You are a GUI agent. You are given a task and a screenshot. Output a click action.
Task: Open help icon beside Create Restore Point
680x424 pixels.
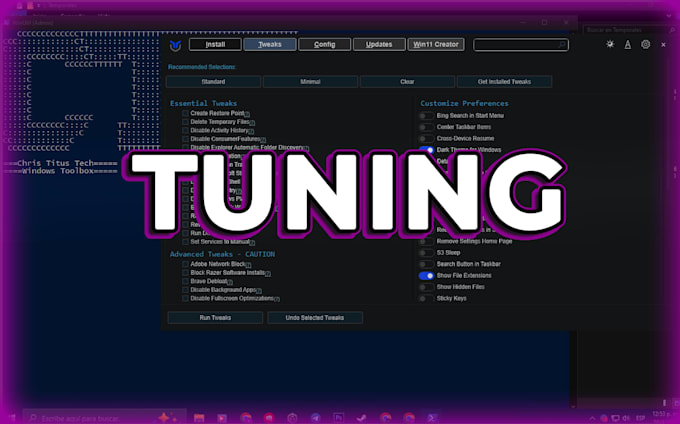(x=247, y=114)
